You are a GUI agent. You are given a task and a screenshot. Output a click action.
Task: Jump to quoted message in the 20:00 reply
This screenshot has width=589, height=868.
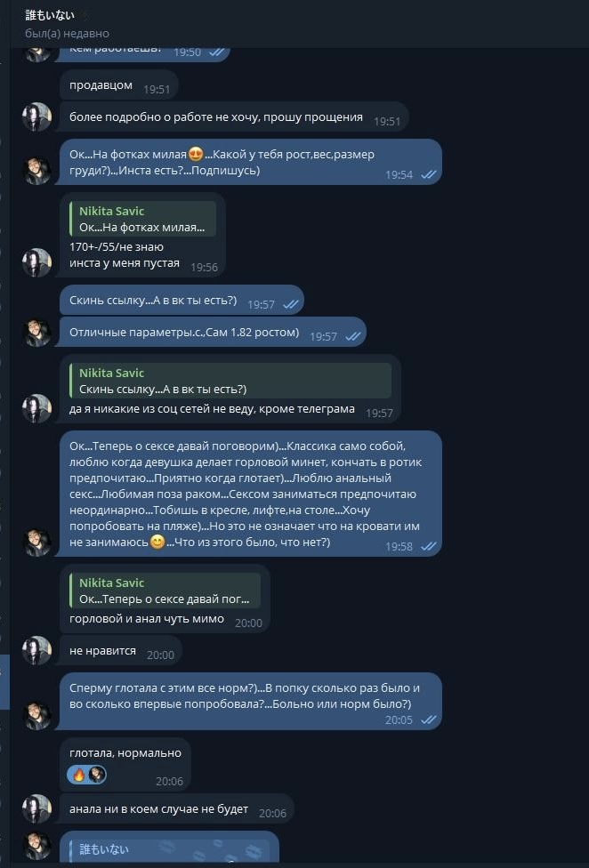coord(165,591)
